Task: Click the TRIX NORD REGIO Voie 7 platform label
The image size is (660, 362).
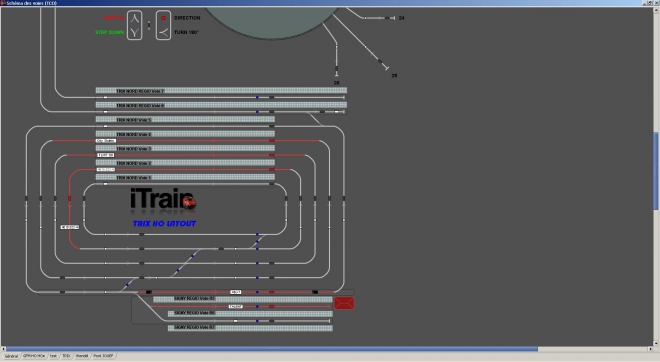Action: [x=140, y=91]
